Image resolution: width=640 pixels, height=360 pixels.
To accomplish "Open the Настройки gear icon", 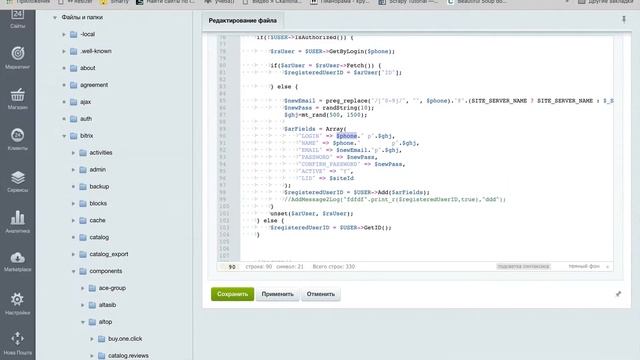I will 18,299.
